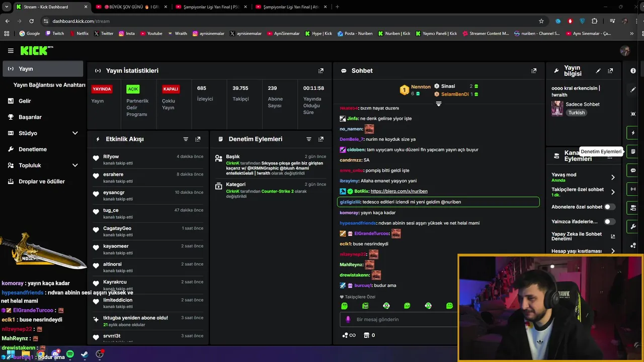Viewport: 644px width, 362px height.
Task: Collapse the chat leaderboard arrow
Action: point(438,104)
